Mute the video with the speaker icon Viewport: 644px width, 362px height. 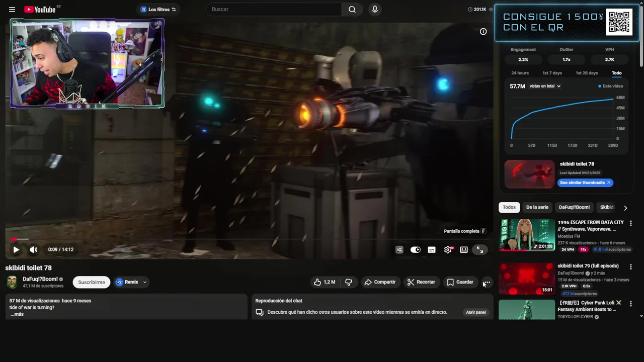[33, 249]
